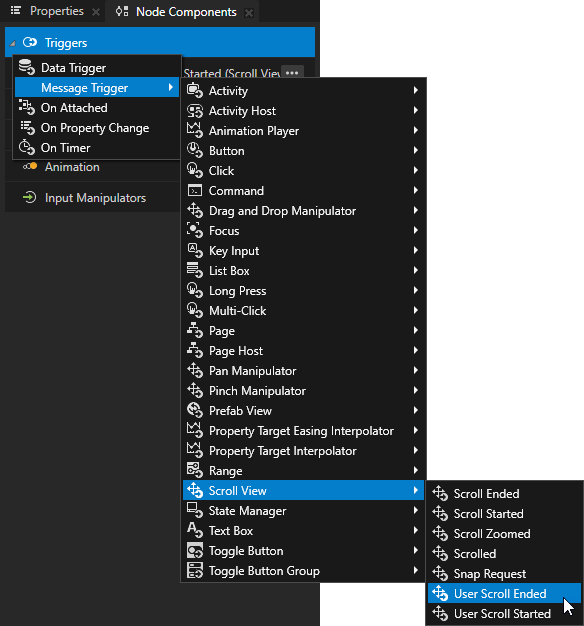This screenshot has width=584, height=626.
Task: Expand the Toggle Button Group arrow
Action: click(416, 571)
